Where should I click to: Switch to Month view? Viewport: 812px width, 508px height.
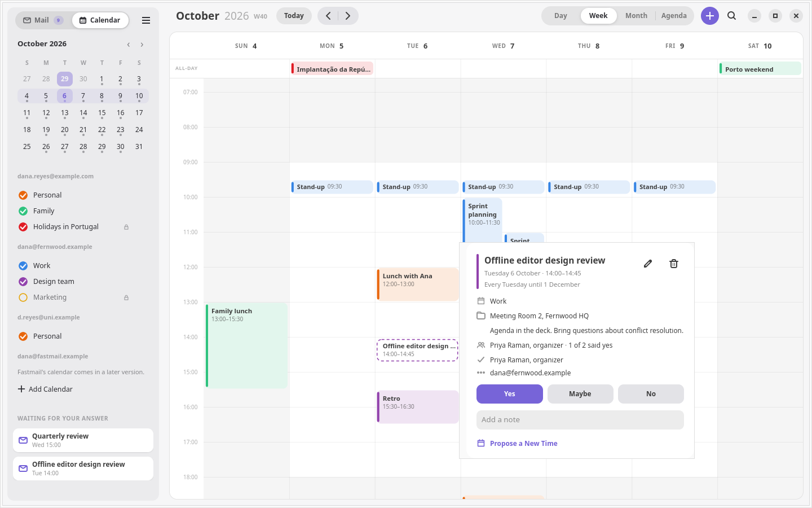pos(636,16)
